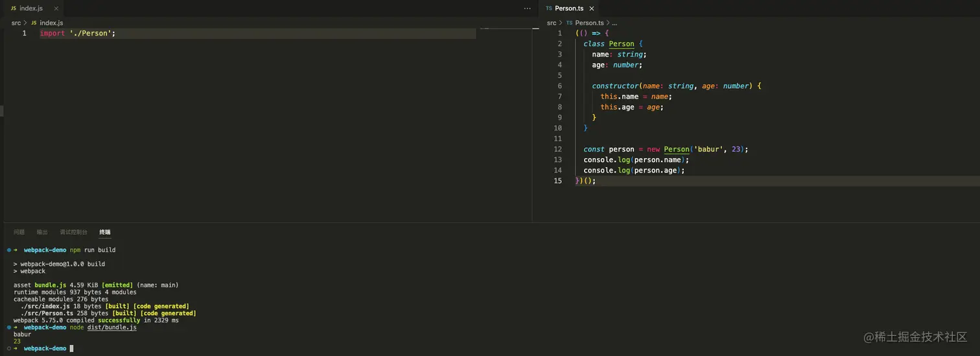Expand the breadcrumb ellipsis after Person.ts
The width and height of the screenshot is (980, 356).
pos(614,23)
